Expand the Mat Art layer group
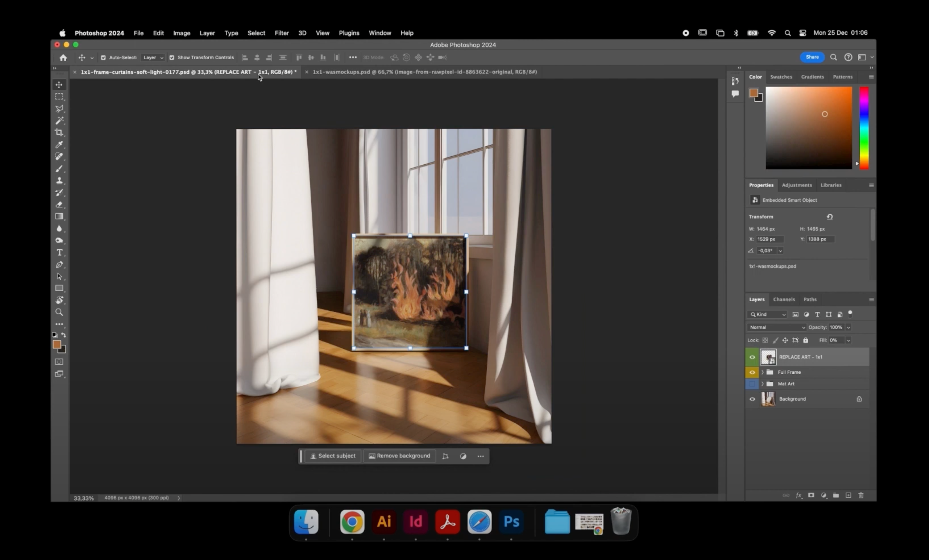The height and width of the screenshot is (560, 929). click(762, 384)
